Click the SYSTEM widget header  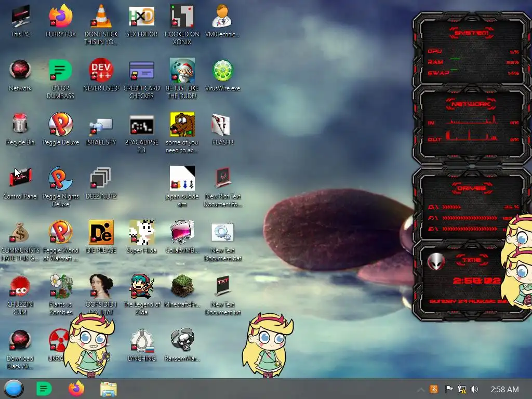(471, 33)
